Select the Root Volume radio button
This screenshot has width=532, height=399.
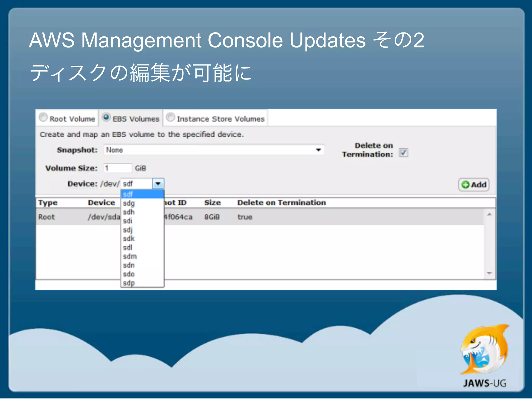point(43,117)
